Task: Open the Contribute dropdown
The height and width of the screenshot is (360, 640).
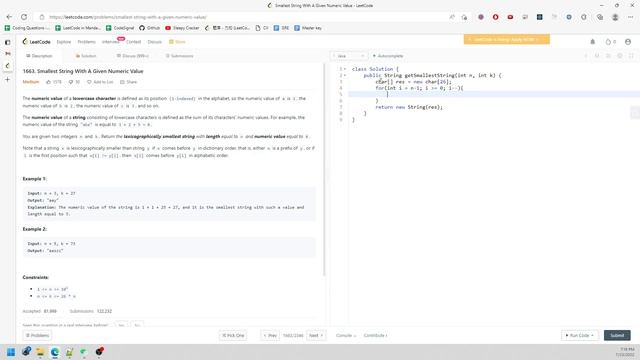Action: (x=376, y=336)
